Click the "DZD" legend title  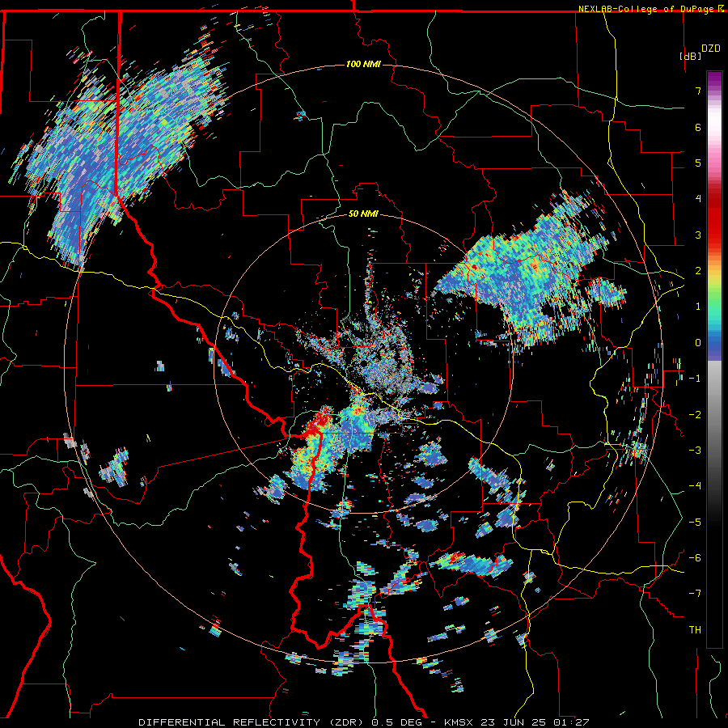point(711,49)
